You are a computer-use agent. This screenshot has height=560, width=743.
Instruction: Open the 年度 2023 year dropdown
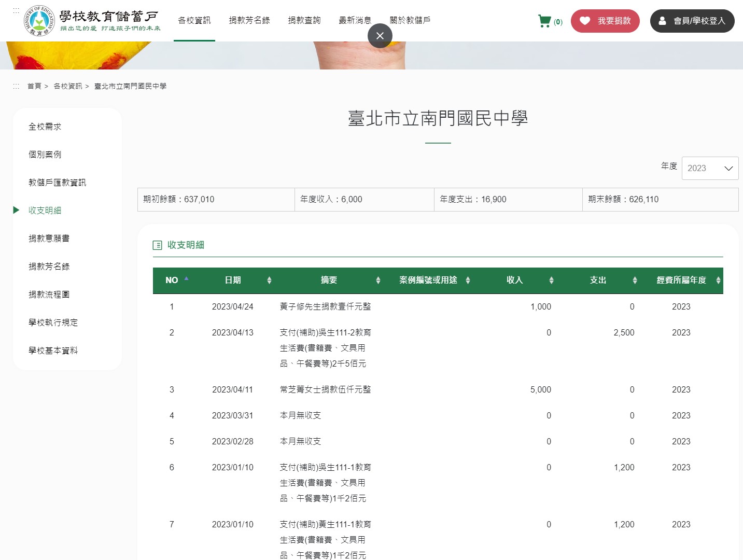pyautogui.click(x=710, y=168)
